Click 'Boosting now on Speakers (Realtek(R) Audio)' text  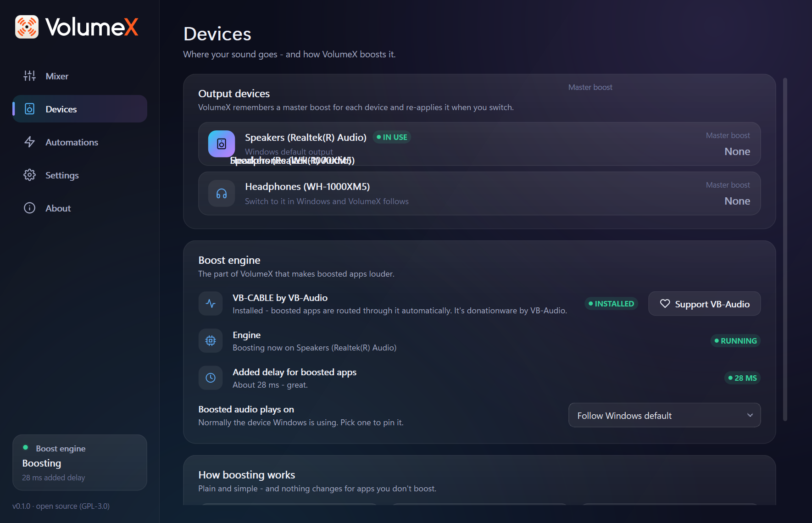pos(314,348)
